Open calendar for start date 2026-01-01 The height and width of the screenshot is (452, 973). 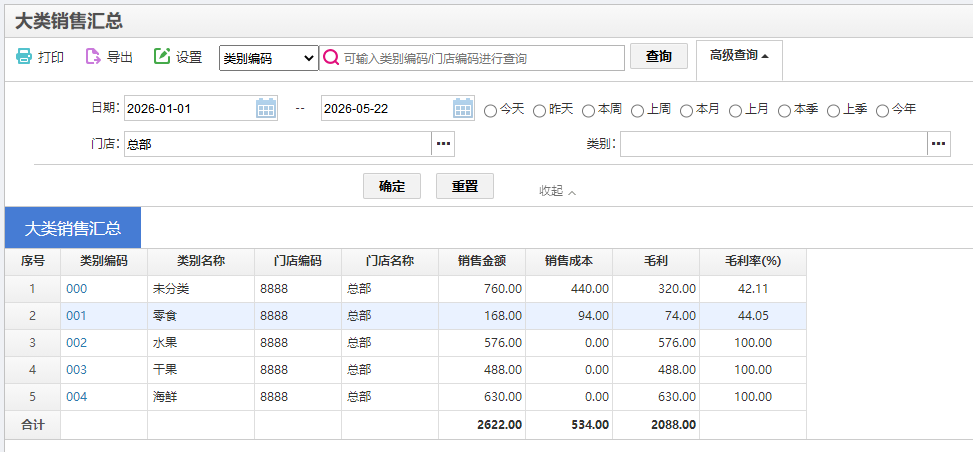point(266,108)
